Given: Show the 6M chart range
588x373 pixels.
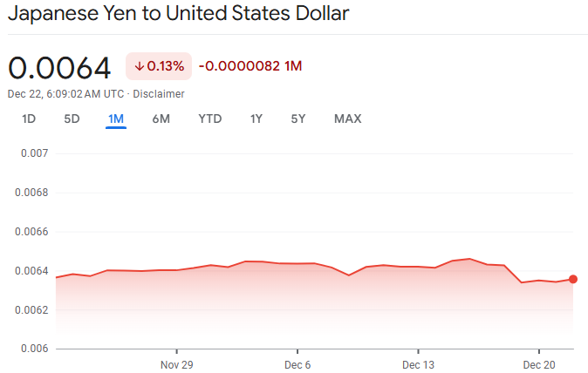Looking at the screenshot, I should tap(161, 119).
